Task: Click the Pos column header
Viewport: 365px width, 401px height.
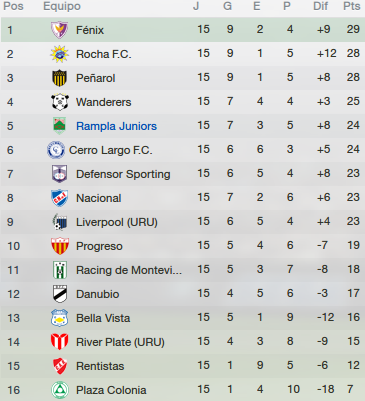Action: point(13,6)
